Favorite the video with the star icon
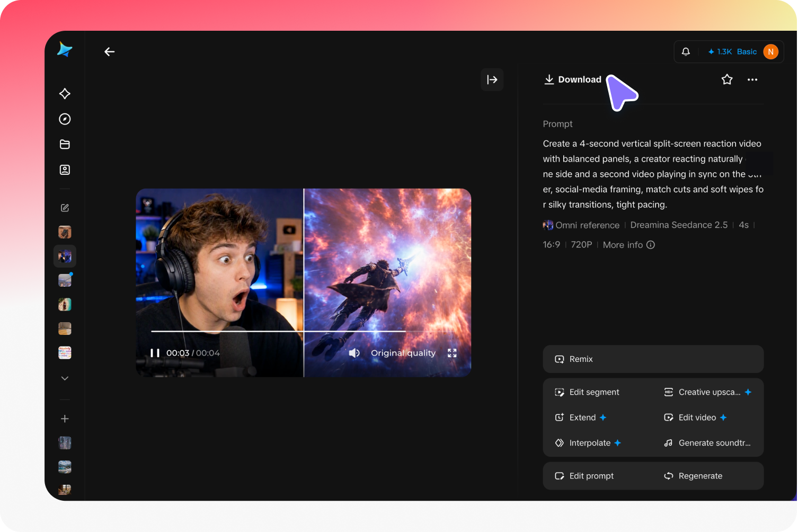798x532 pixels. tap(727, 79)
